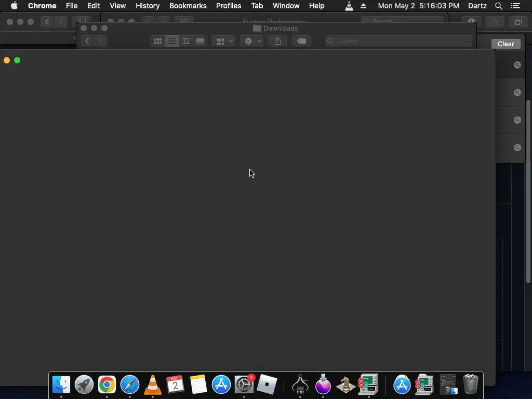Click the Clear button
Viewport: 532px width, 399px height.
(x=506, y=44)
